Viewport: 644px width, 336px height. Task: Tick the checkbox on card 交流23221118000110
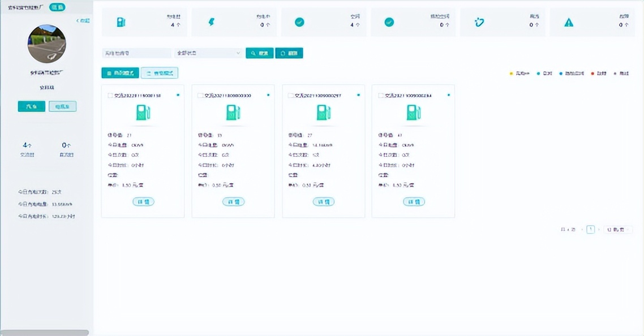click(x=110, y=96)
